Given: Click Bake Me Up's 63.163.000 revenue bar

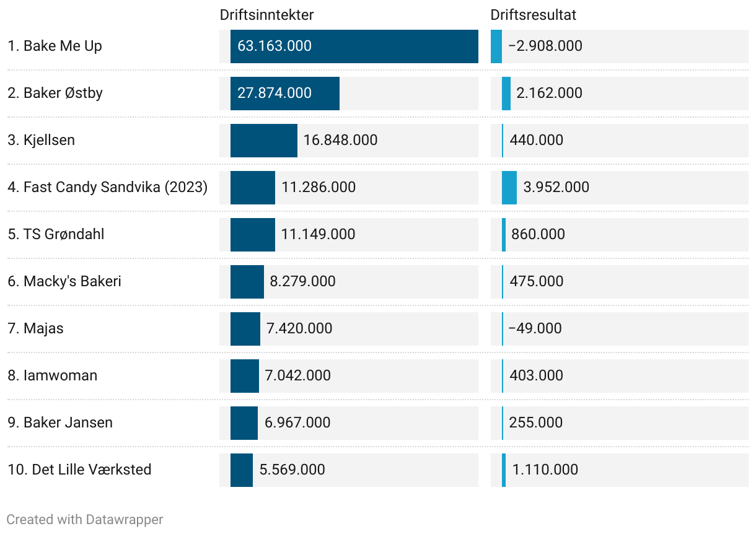Looking at the screenshot, I should (354, 46).
